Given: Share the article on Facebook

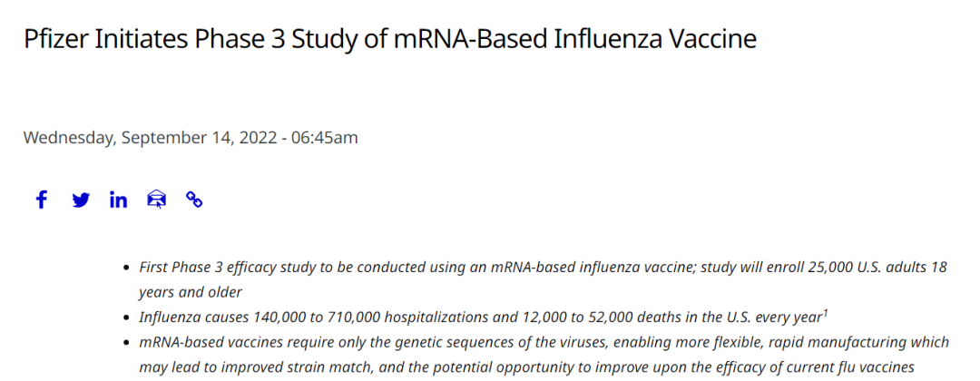Looking at the screenshot, I should tap(41, 200).
